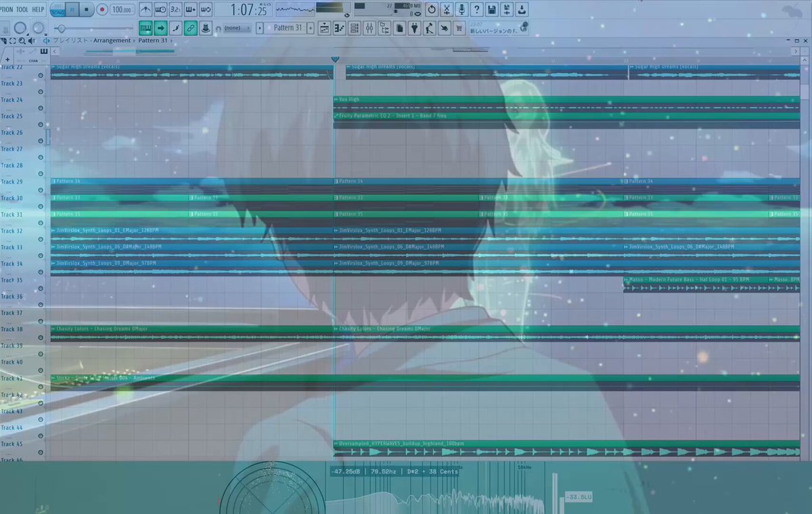
Task: Open the Channel rack view icon
Action: (355, 28)
